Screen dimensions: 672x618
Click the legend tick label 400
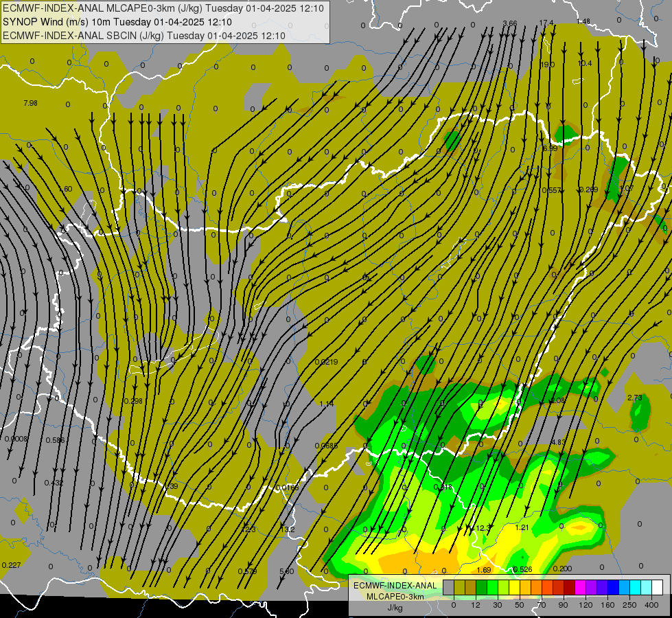(651, 605)
